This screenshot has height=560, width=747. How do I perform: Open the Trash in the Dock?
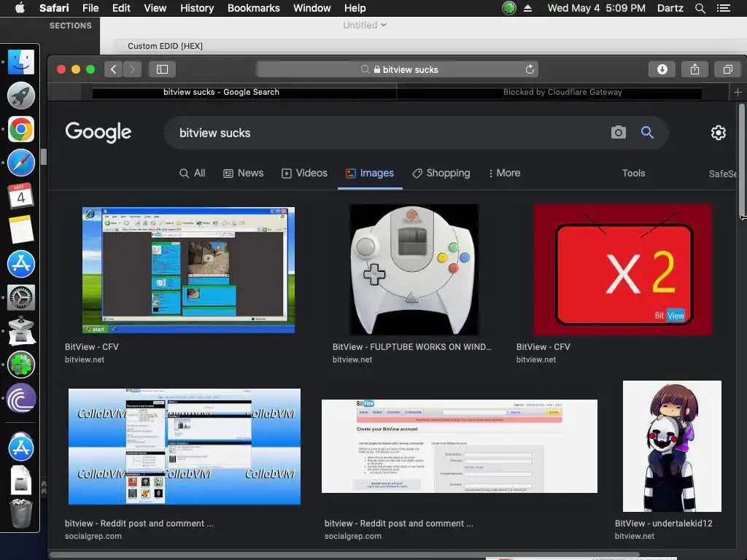click(x=21, y=514)
